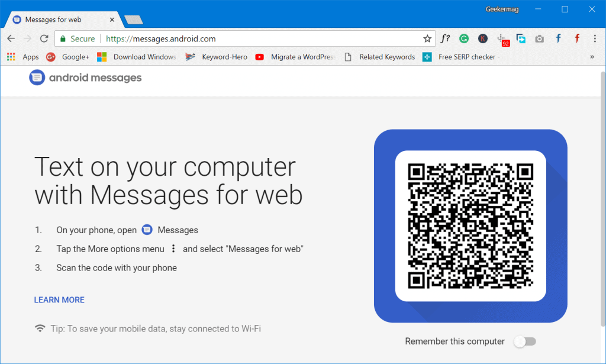Click the QR code image
Screen dimensions: 606x364
point(470,226)
